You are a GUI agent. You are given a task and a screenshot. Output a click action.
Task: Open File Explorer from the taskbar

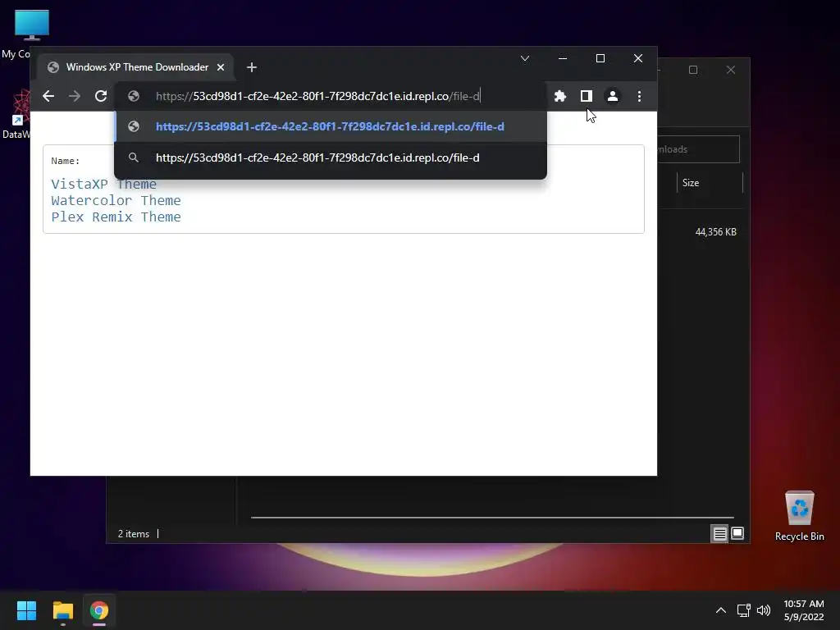62,610
